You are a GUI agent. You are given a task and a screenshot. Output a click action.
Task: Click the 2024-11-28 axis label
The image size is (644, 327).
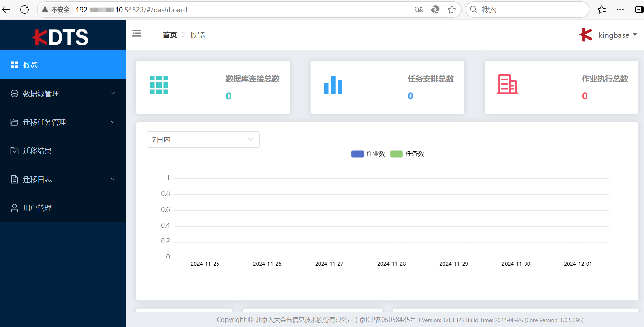click(x=392, y=264)
